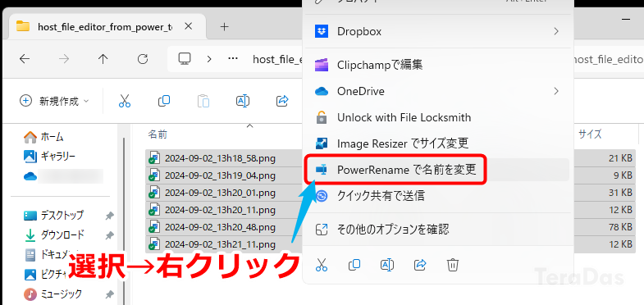
Task: Close the host_file_editor tab
Action: tap(188, 26)
